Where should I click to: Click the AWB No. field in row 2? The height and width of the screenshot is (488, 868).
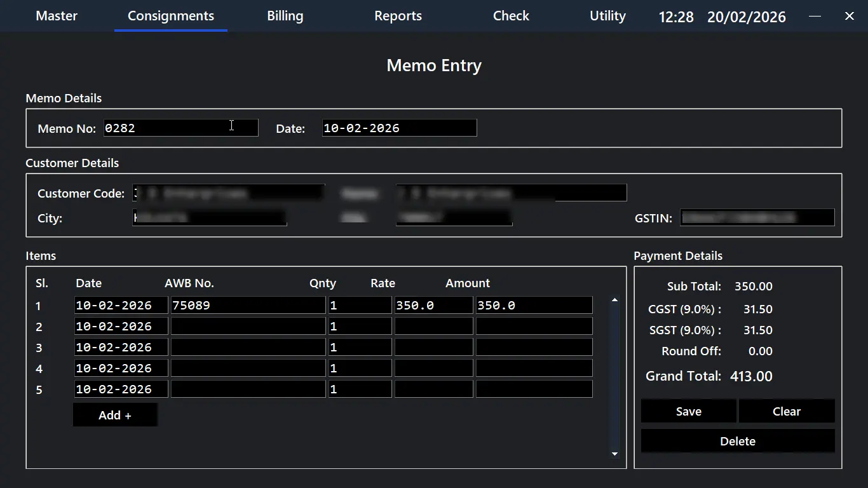(x=248, y=327)
